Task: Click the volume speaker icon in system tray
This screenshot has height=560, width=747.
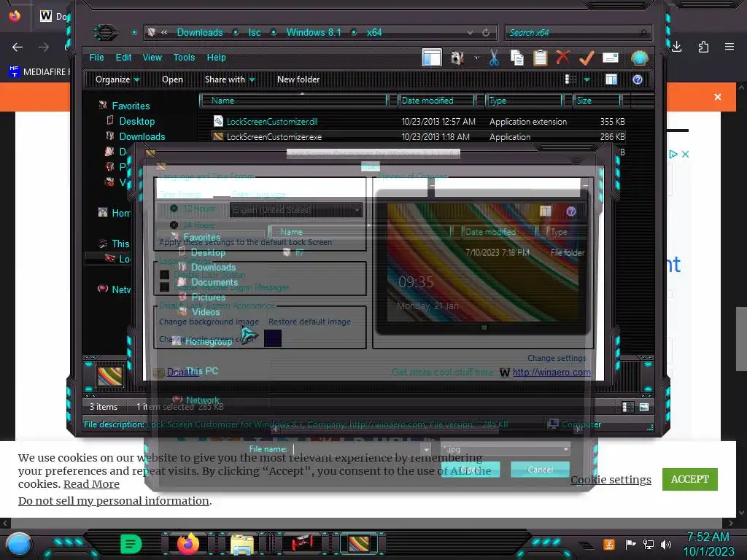Action: (x=665, y=544)
